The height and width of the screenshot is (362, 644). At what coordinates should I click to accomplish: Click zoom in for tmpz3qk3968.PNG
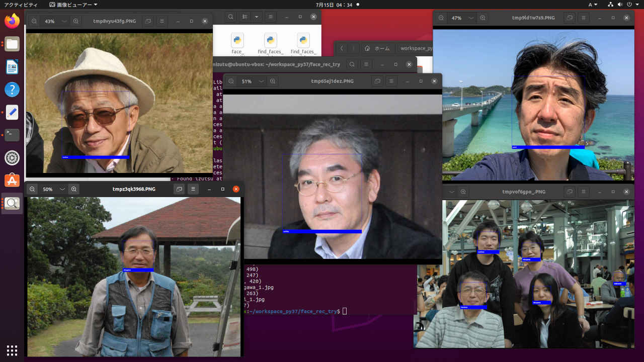(74, 190)
